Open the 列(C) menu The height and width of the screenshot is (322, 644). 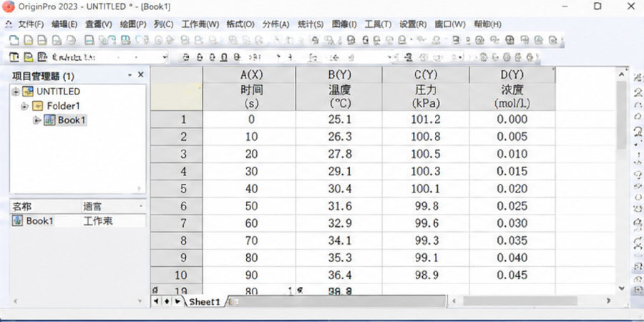(x=164, y=24)
